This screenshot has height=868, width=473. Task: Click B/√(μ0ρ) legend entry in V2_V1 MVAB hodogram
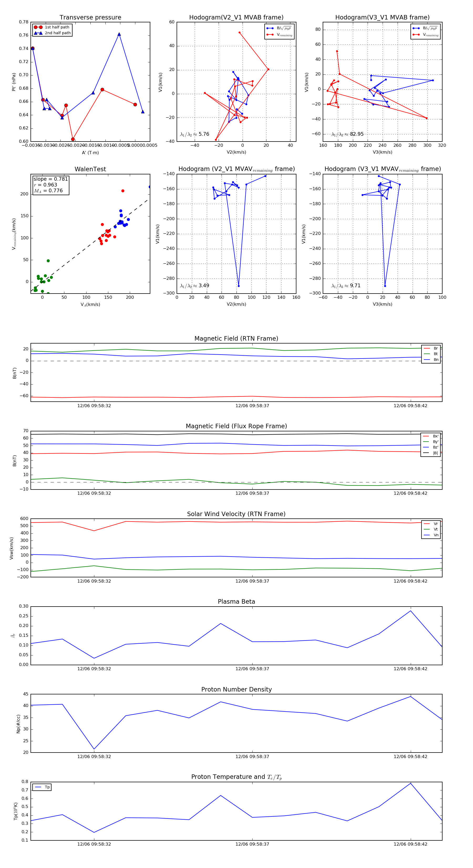click(279, 28)
